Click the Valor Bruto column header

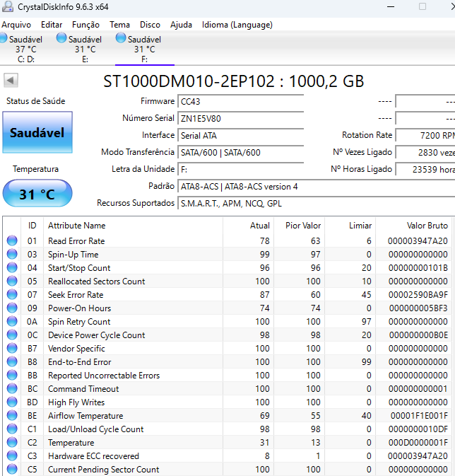414,225
